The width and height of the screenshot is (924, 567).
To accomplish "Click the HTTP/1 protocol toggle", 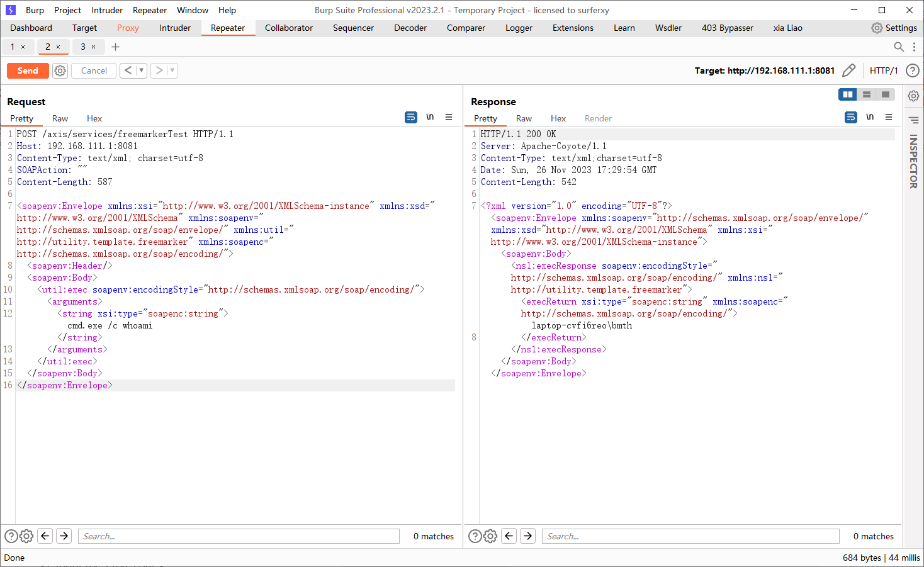I will click(884, 70).
